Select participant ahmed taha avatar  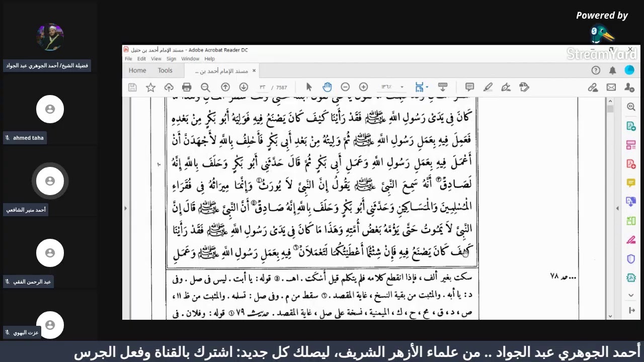tap(50, 109)
